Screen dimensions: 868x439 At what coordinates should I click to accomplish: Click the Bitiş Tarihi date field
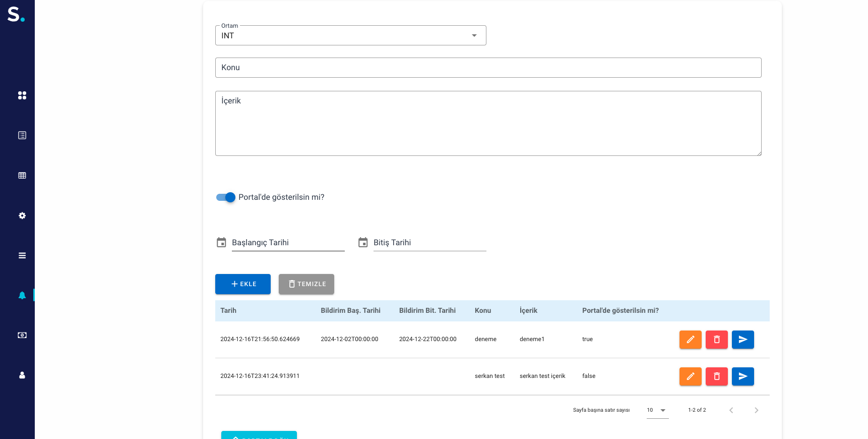tap(429, 243)
